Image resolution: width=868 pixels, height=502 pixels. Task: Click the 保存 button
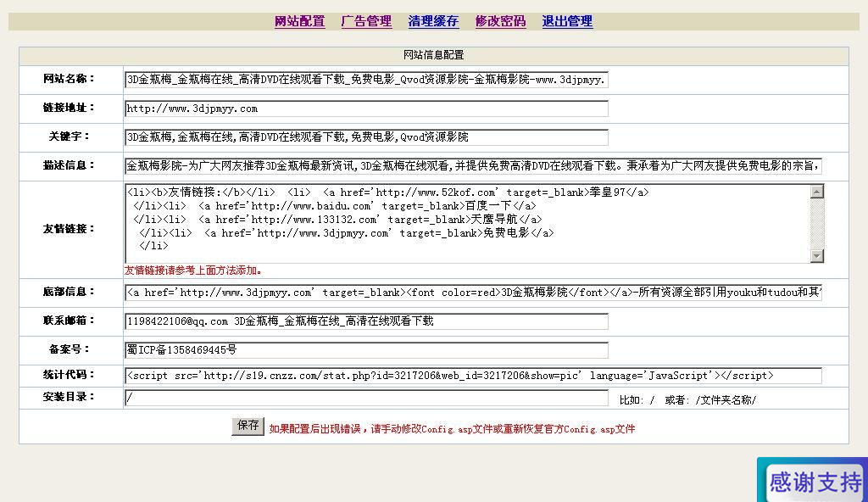tap(248, 426)
